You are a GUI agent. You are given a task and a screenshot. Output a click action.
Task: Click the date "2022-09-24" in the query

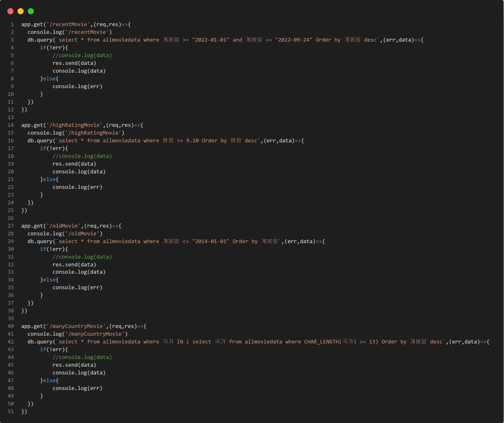pos(294,40)
